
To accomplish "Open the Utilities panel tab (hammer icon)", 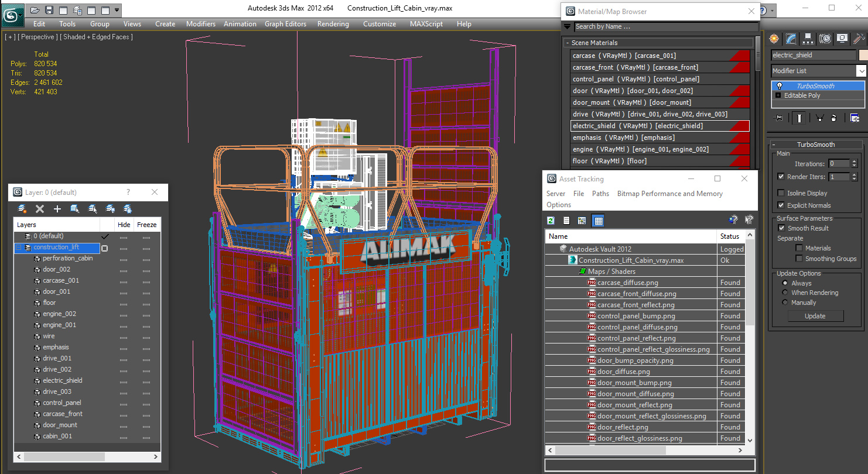I will (859, 39).
